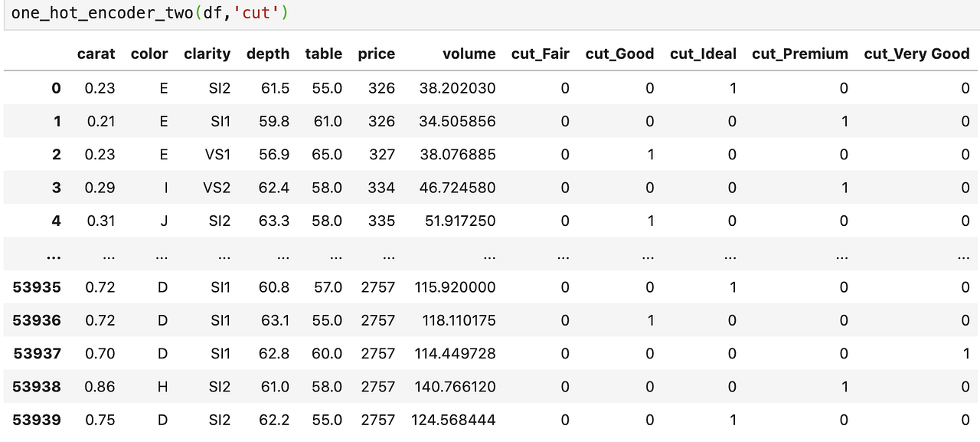Screen dimensions: 980x442
Task: Click row index 0
Action: pyautogui.click(x=56, y=88)
